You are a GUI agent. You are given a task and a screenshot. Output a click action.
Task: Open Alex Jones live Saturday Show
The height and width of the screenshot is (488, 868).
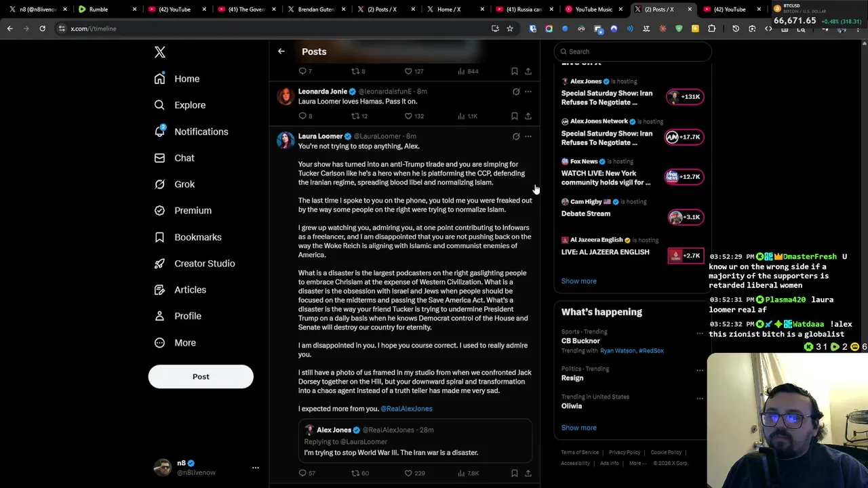[x=633, y=93]
